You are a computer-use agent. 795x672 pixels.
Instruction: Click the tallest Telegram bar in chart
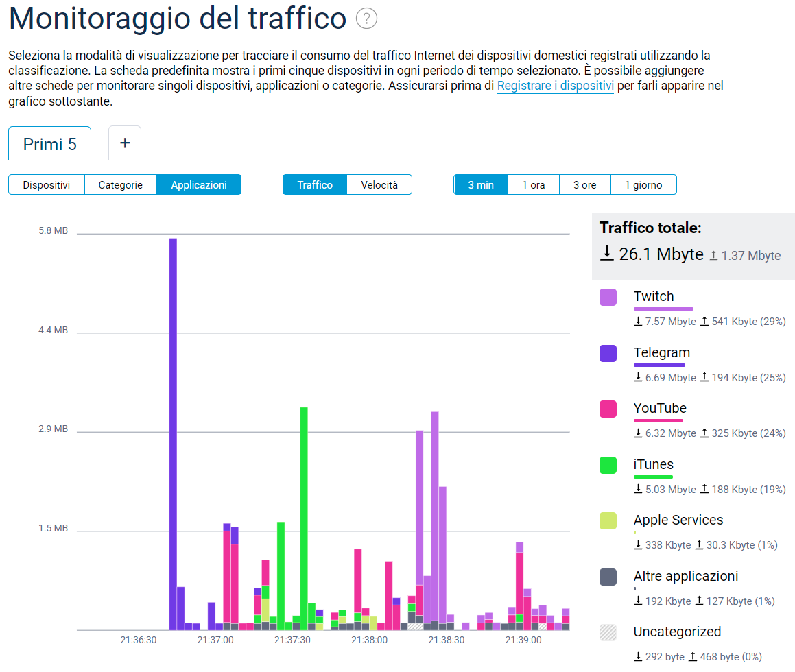click(173, 432)
